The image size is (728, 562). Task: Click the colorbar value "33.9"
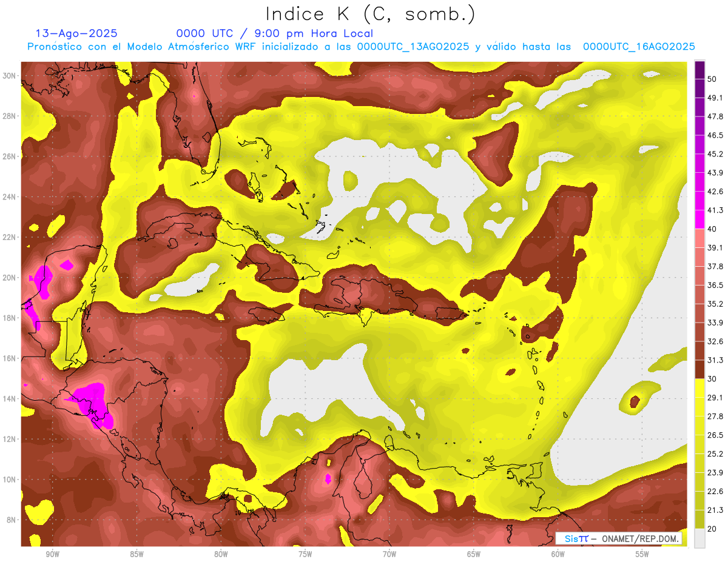(715, 323)
